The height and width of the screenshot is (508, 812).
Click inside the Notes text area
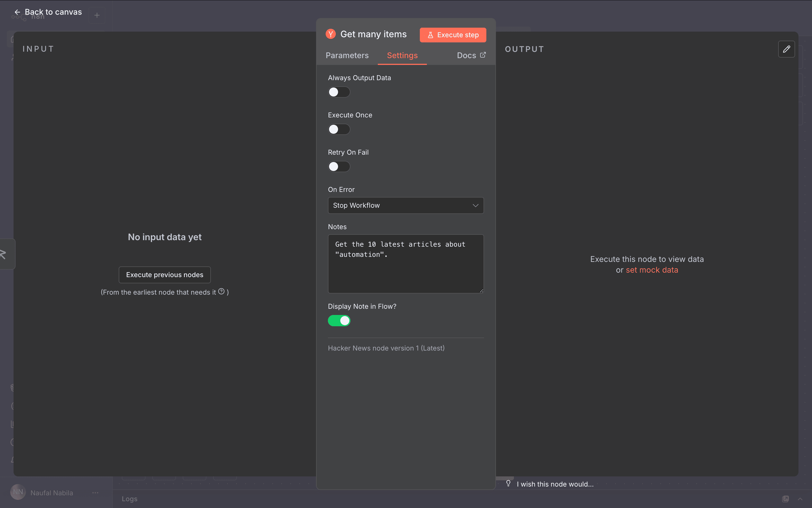point(406,264)
